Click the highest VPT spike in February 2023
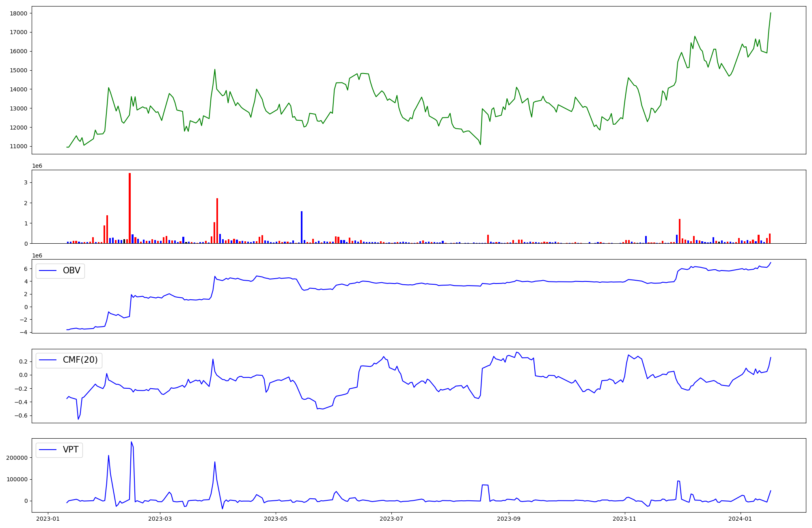 click(x=131, y=442)
